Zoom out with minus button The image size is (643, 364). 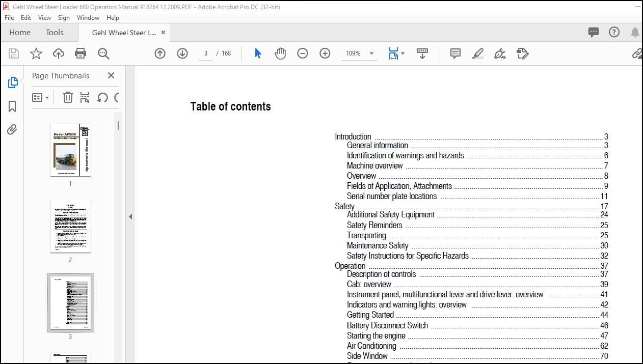[x=303, y=53]
